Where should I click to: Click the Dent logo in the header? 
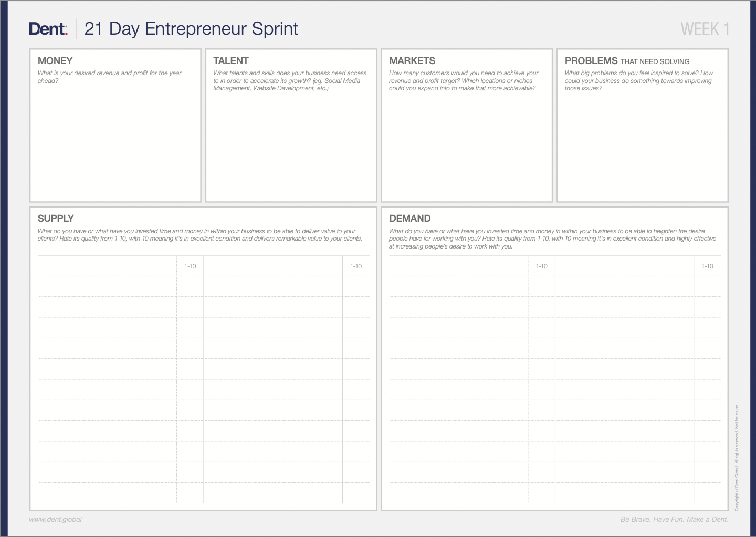pyautogui.click(x=48, y=29)
